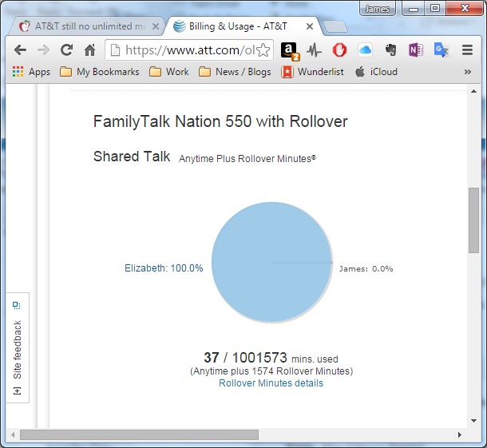Screen dimensions: 487x448
Task: Click the FamilyTalk Nation 550 with Rollover heading
Action: [x=220, y=121]
